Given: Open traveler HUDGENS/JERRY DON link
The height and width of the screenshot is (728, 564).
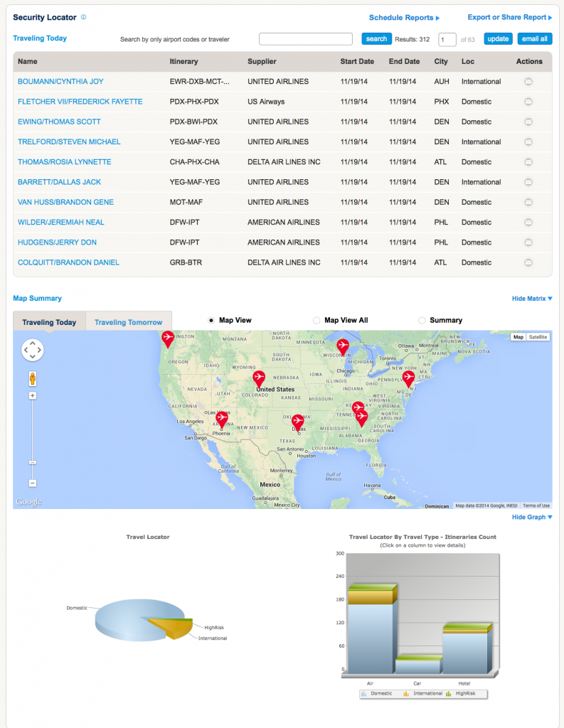Looking at the screenshot, I should click(x=57, y=242).
